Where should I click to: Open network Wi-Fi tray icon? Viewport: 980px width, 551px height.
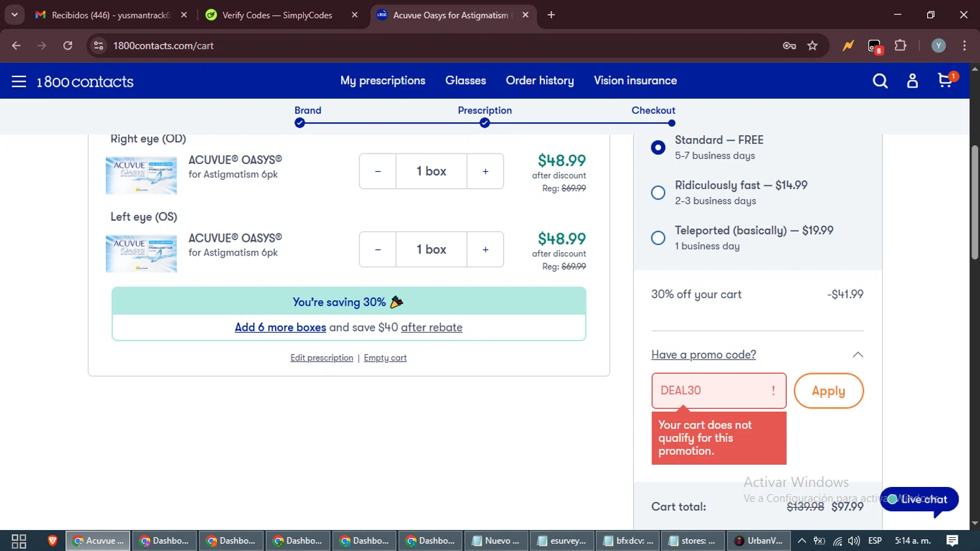(837, 541)
